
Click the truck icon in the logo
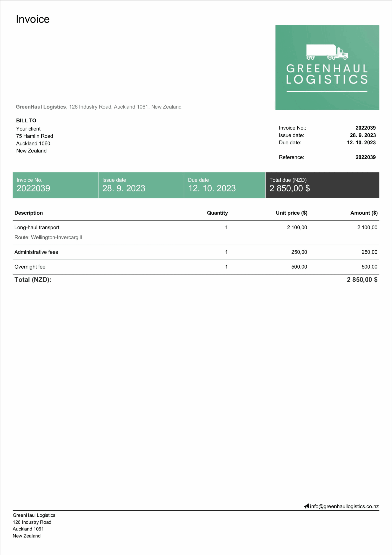click(327, 52)
